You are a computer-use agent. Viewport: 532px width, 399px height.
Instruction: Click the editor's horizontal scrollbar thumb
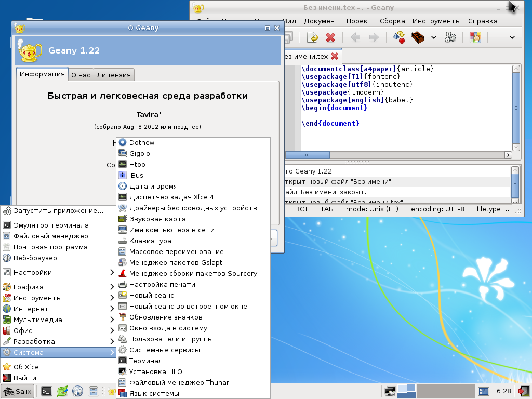pyautogui.click(x=307, y=155)
